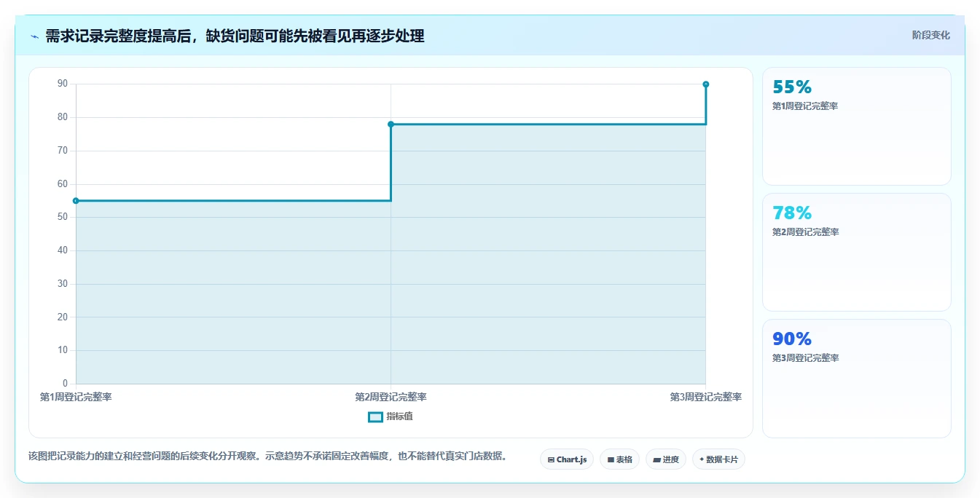Click 第1周登记完整率 caption in 55% card
980x498 pixels.
coord(805,106)
